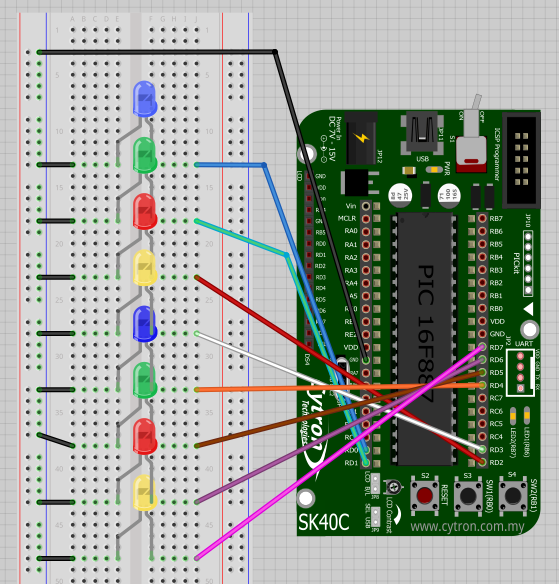The height and width of the screenshot is (584, 559).
Task: Click the www.cytron.com.my text on the board
Action: [467, 526]
